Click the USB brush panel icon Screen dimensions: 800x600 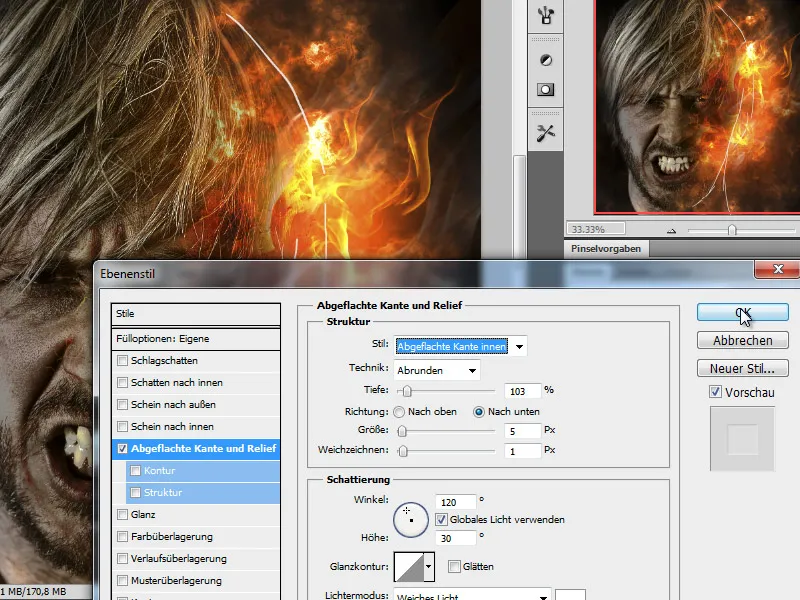(x=545, y=15)
